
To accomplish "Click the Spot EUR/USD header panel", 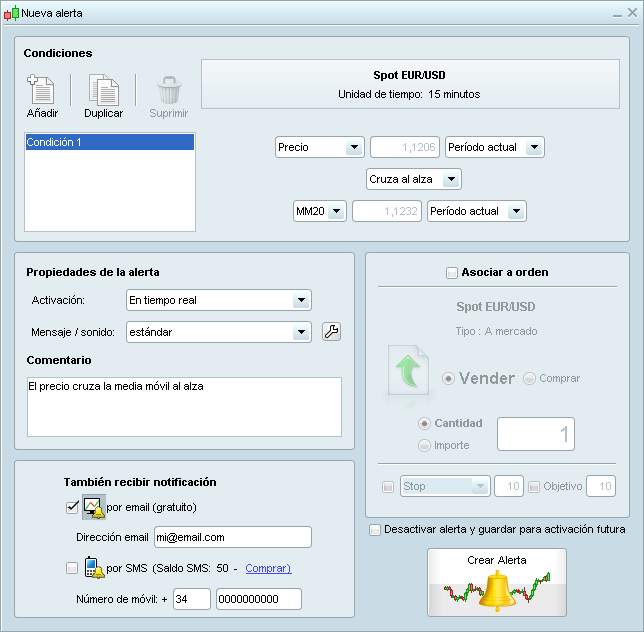I will 410,84.
